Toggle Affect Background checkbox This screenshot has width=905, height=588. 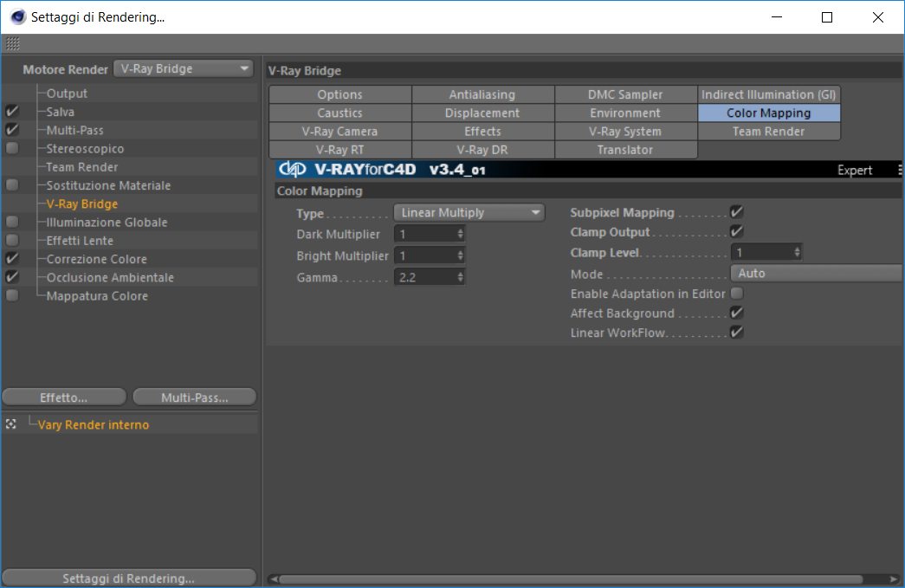tap(736, 313)
